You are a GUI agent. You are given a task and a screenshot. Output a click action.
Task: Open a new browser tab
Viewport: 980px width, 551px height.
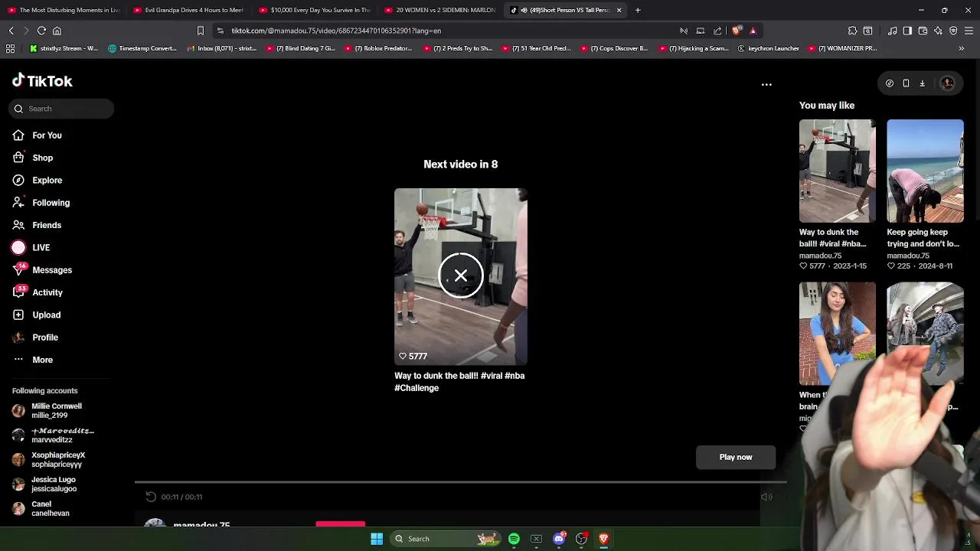(x=638, y=10)
